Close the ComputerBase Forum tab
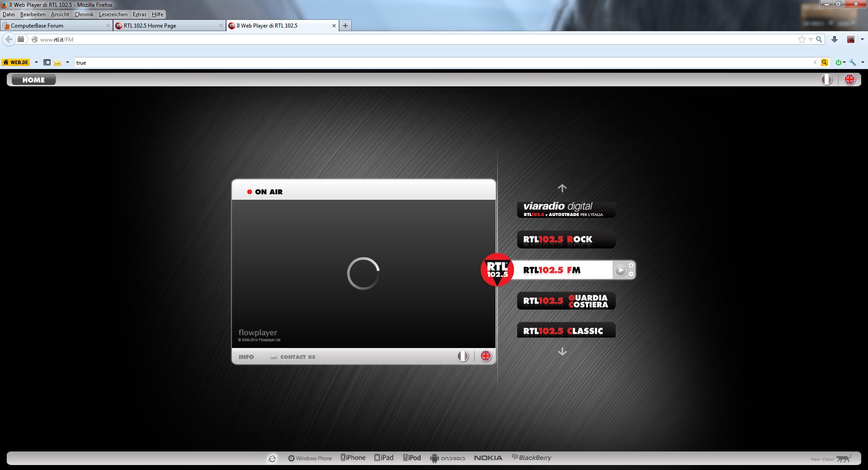The height and width of the screenshot is (470, 868). (108, 26)
